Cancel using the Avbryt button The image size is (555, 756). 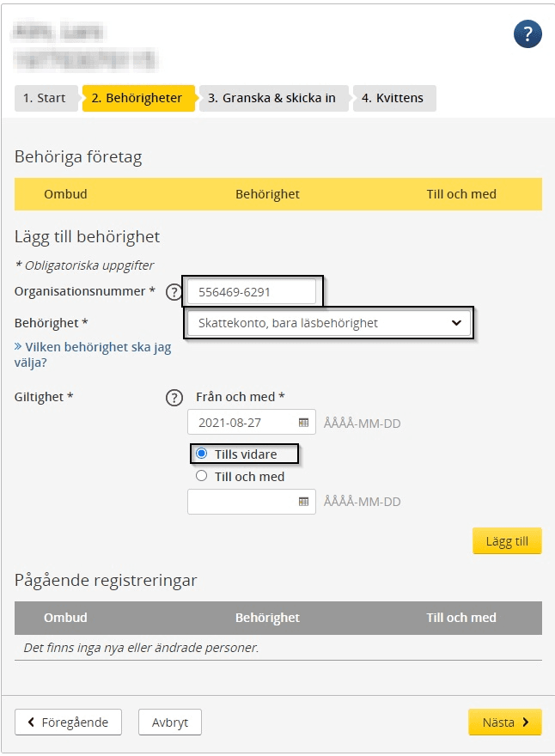pyautogui.click(x=170, y=722)
